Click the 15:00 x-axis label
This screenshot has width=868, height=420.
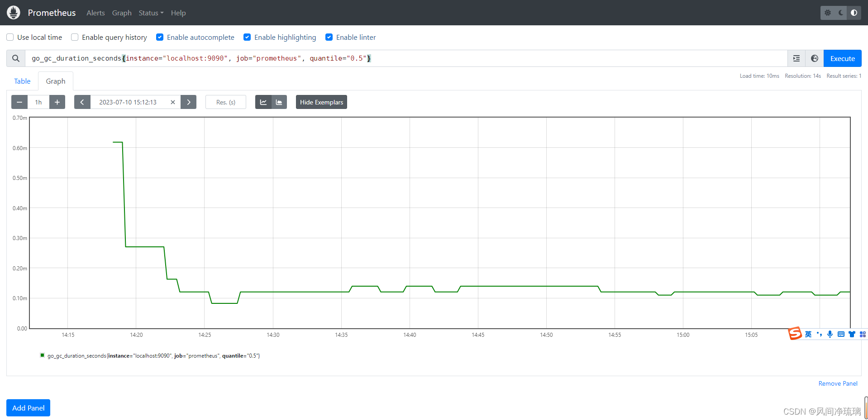683,335
